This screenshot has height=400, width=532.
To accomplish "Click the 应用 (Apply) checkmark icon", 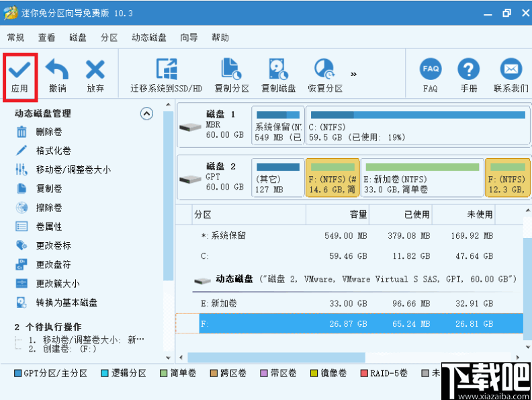I will tap(19, 69).
